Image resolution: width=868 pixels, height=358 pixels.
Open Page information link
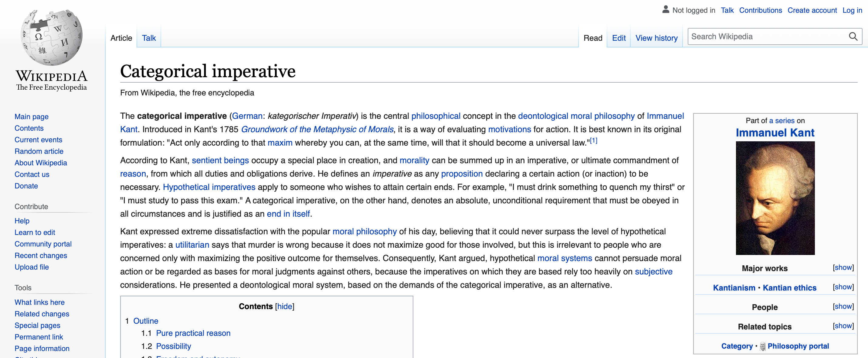coord(42,349)
